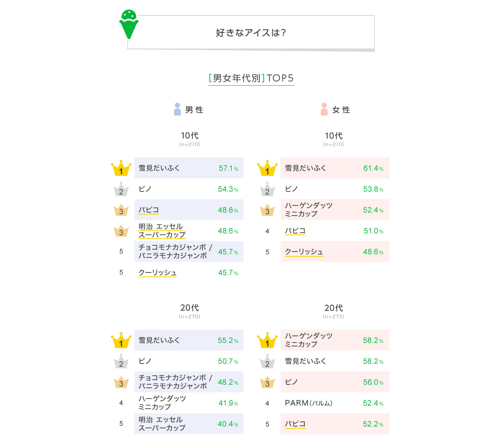Click the bronze crown for female 20代 rank 3
502x448 pixels.
[x=267, y=382]
